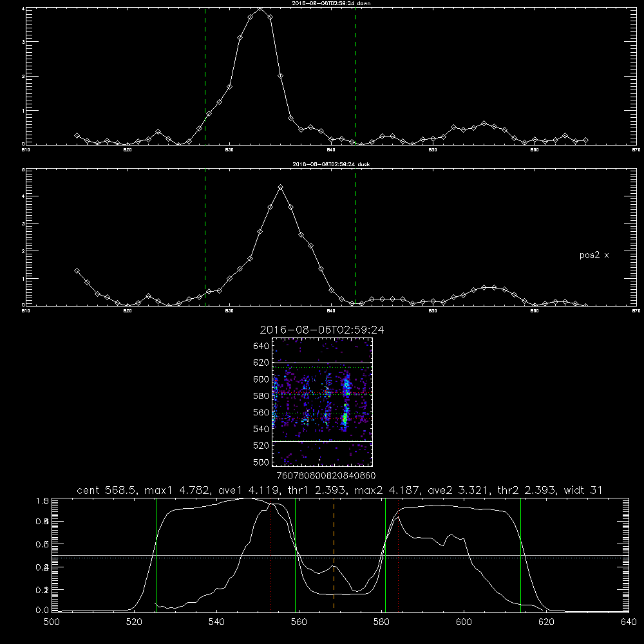Click left green dashed line in dusk plot

(x=205, y=236)
